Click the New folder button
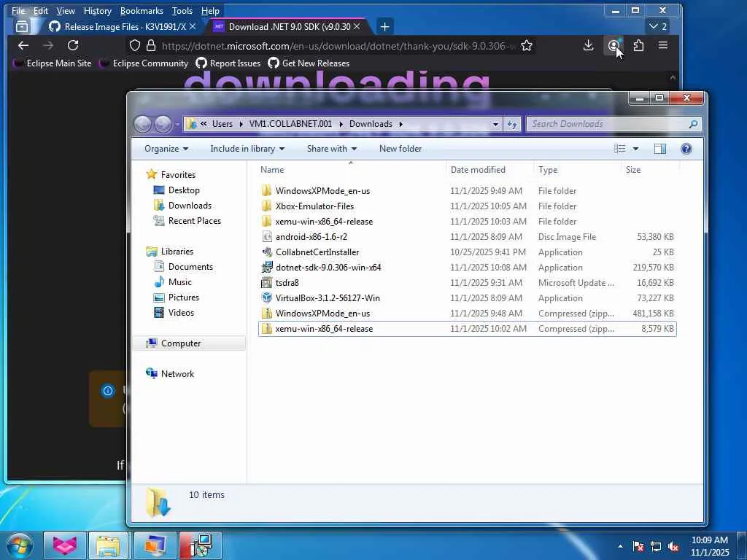The image size is (747, 560). click(x=400, y=149)
